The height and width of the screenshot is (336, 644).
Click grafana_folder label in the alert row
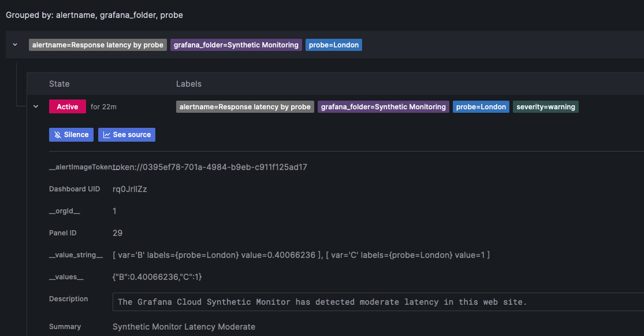[x=383, y=106]
